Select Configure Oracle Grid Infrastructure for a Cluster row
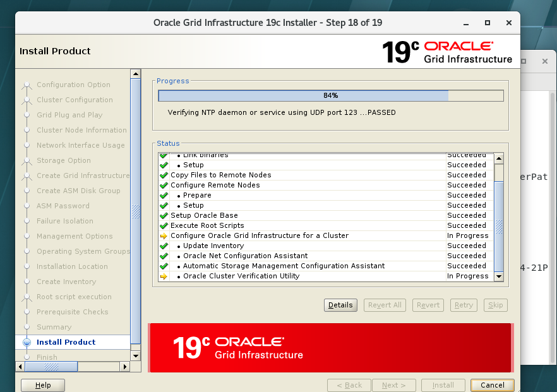 point(326,235)
